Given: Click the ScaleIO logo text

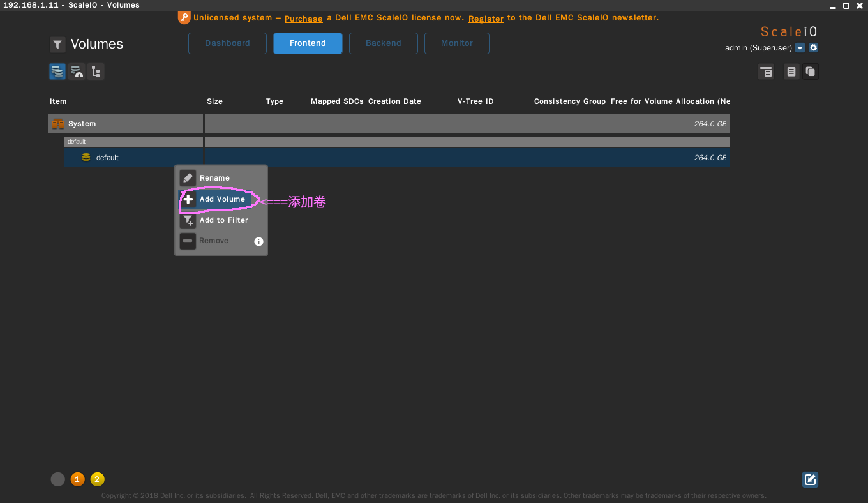Looking at the screenshot, I should 789,31.
